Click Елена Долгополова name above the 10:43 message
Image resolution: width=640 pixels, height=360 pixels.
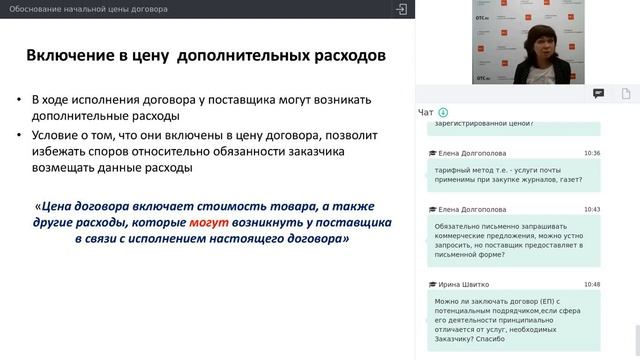point(472,209)
